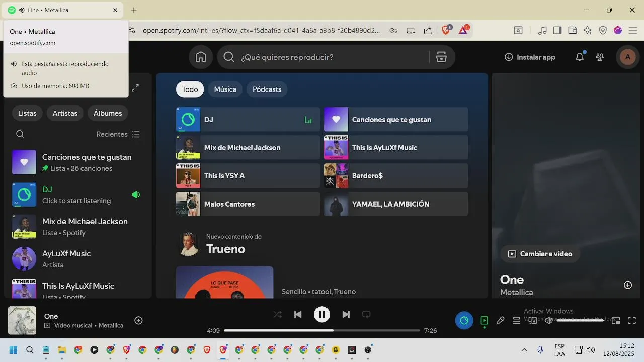
Task: Expand the library panel with arrows icon
Action: [135, 88]
